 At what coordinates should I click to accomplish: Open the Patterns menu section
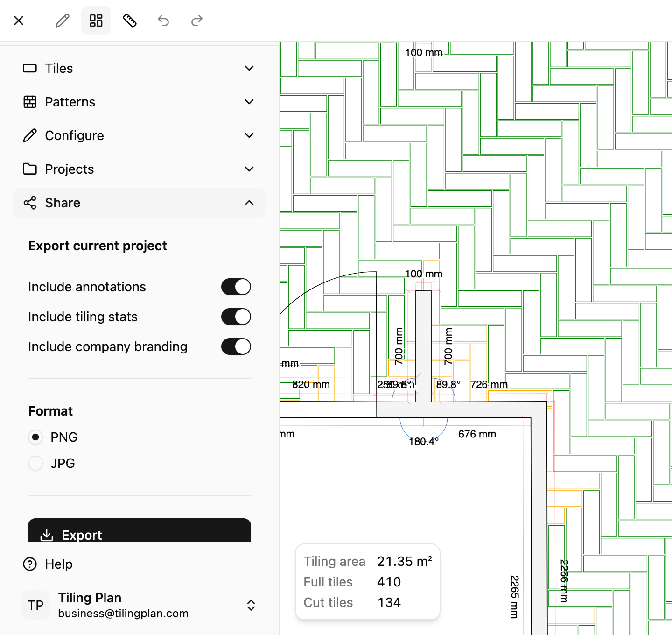tap(140, 102)
